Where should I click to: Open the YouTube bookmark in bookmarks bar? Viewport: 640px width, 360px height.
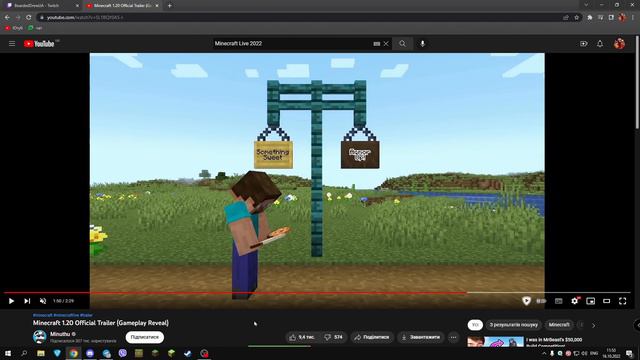[13, 28]
